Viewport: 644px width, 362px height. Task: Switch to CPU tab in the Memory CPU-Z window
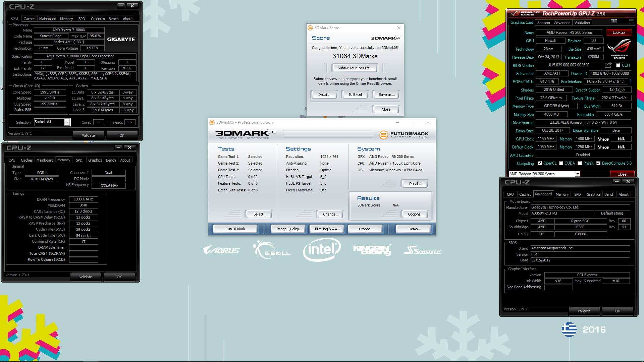pyautogui.click(x=12, y=160)
